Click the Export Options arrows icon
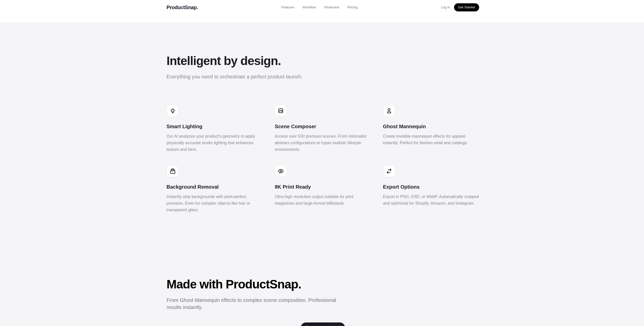Image resolution: width=644 pixels, height=326 pixels. [389, 171]
